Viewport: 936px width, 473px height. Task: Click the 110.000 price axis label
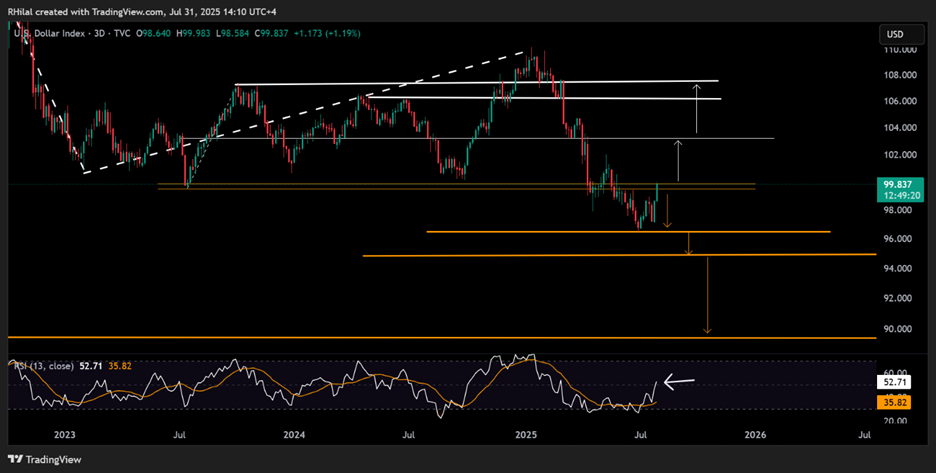901,49
